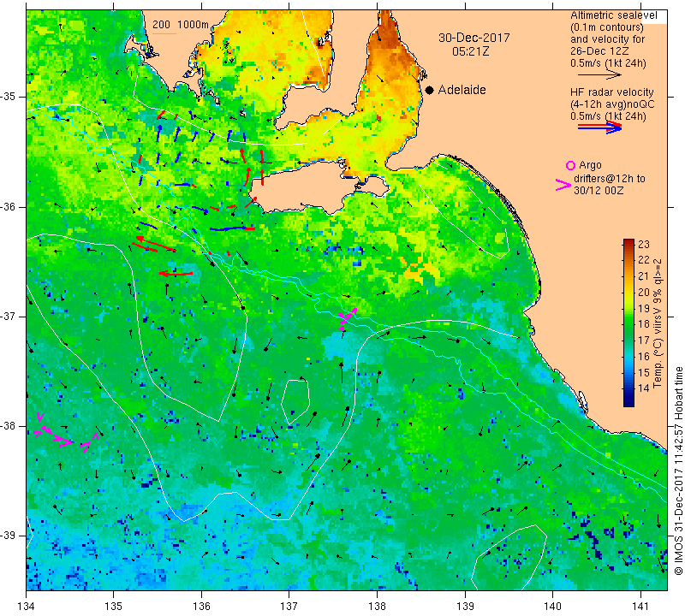685x616 pixels.
Task: Click the 'Argo' legend label
Action: click(590, 165)
